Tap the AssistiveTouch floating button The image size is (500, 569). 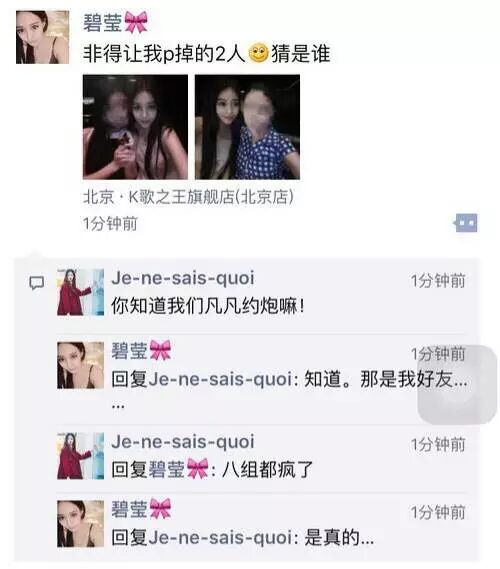click(x=457, y=385)
